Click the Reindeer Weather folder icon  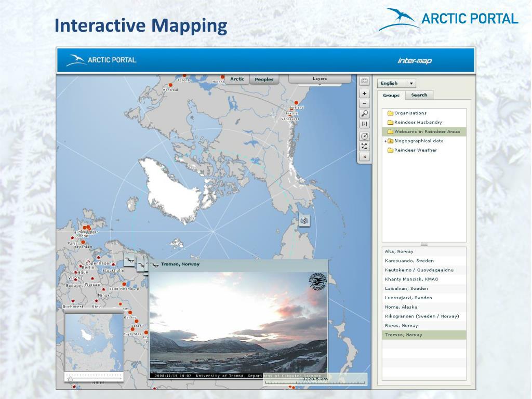click(390, 150)
